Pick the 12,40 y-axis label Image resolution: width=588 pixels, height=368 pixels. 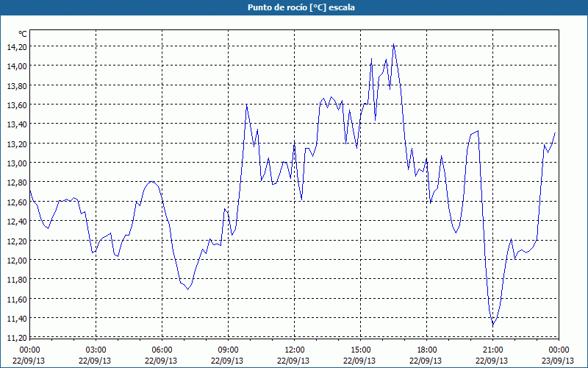[16, 222]
